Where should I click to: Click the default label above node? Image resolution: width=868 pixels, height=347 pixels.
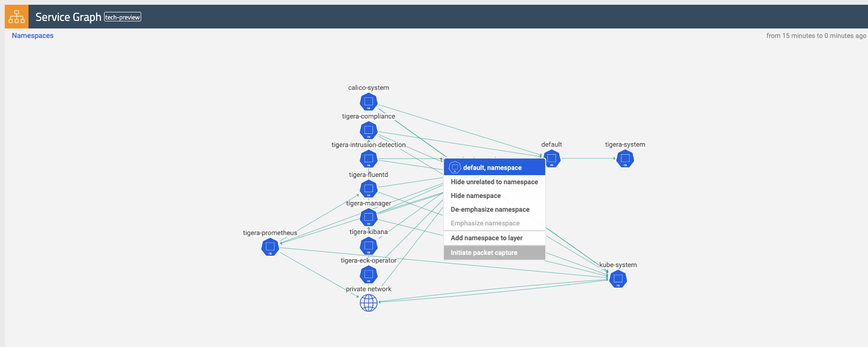pos(551,144)
